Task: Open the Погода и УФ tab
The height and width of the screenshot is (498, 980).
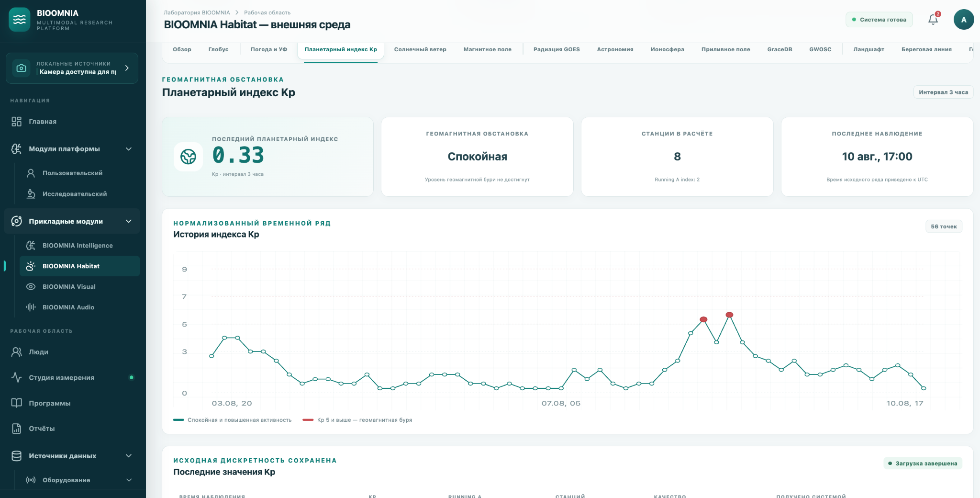Action: [x=269, y=49]
